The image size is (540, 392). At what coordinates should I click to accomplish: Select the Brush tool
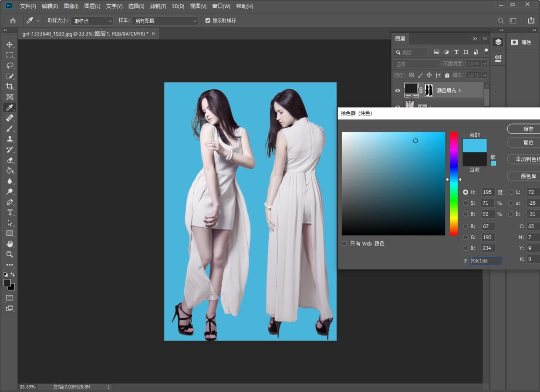point(10,129)
